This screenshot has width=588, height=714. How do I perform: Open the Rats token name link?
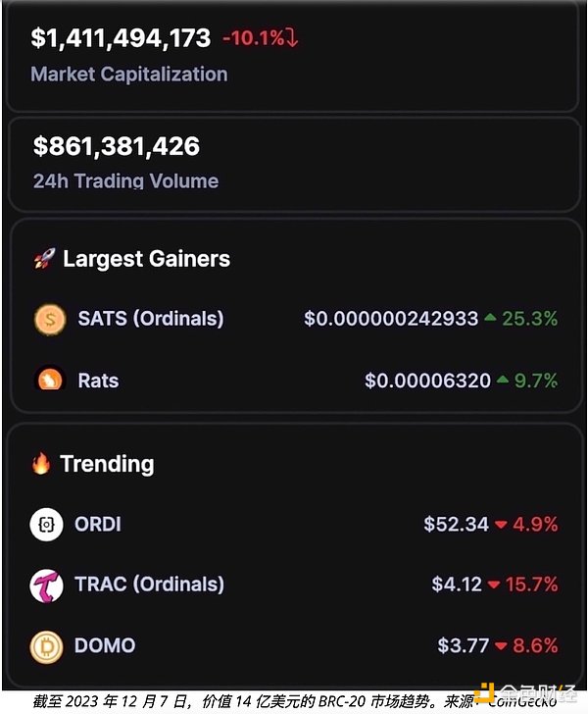click(x=98, y=380)
